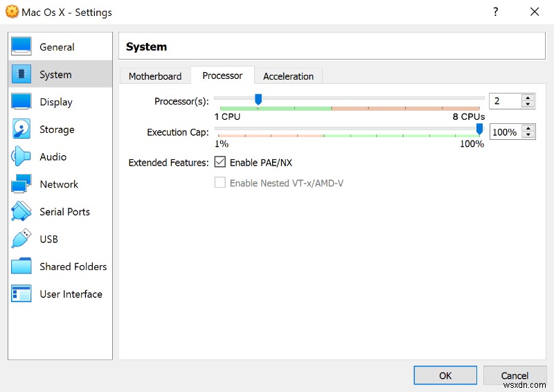Switch to the Acceleration tab

[x=288, y=76]
